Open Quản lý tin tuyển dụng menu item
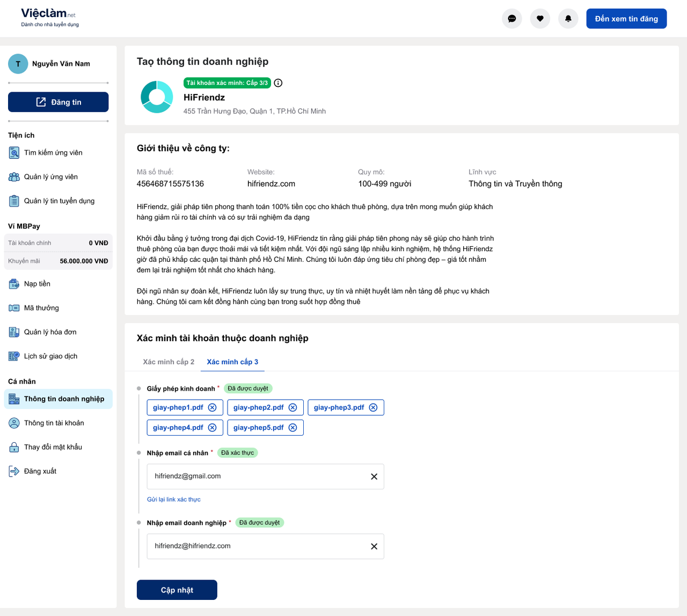Screen dimensions: 687x616 coord(58,201)
